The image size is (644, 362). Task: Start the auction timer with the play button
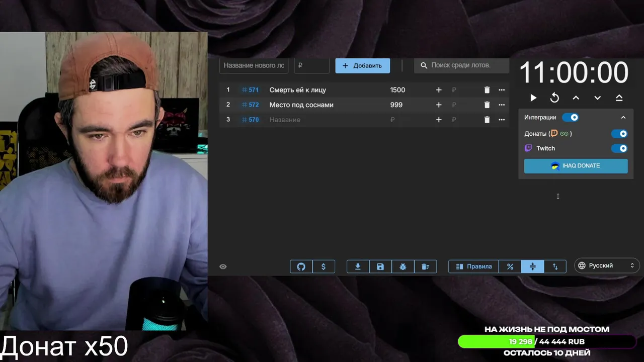(533, 98)
